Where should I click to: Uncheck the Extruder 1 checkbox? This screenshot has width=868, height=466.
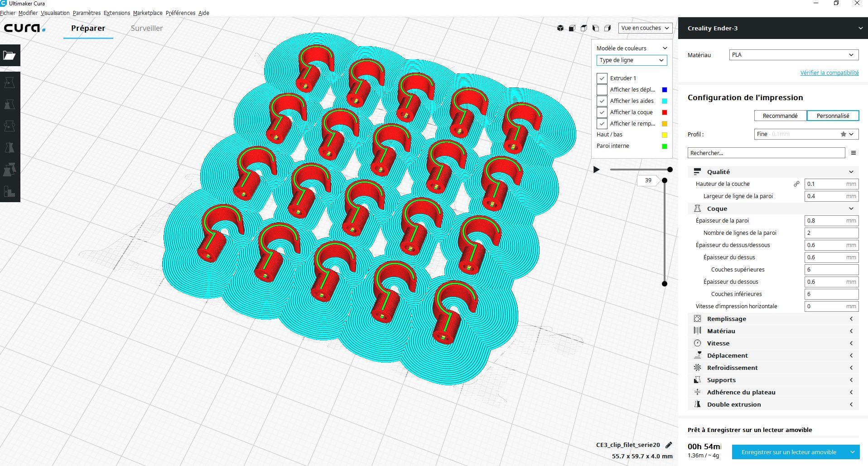coord(602,78)
